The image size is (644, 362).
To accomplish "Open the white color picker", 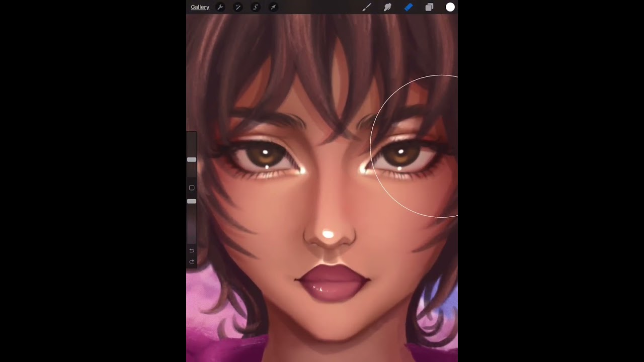I will coord(450,7).
